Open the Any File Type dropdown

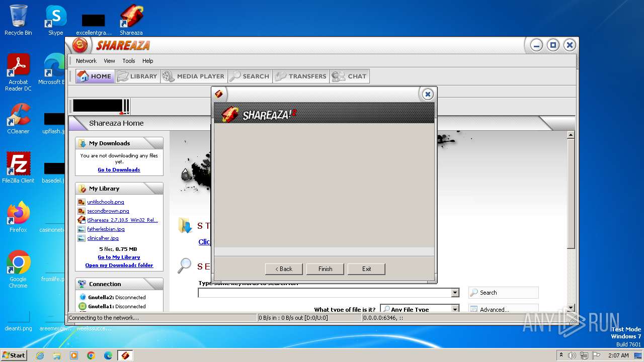click(x=420, y=309)
